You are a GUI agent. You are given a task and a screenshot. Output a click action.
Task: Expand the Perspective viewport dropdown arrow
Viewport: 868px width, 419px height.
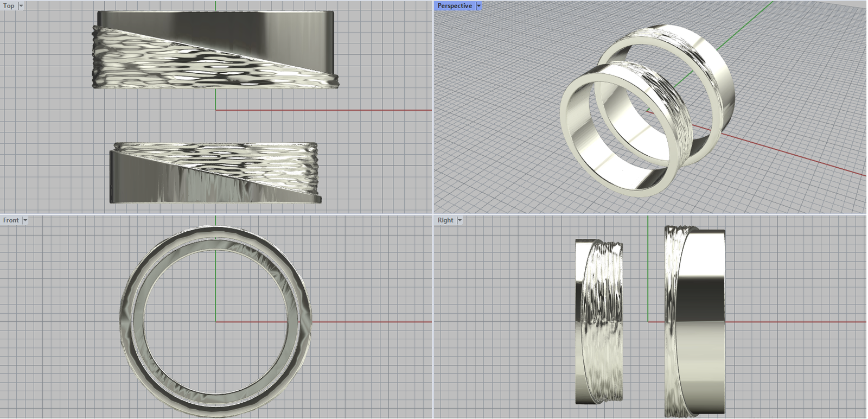coord(478,5)
